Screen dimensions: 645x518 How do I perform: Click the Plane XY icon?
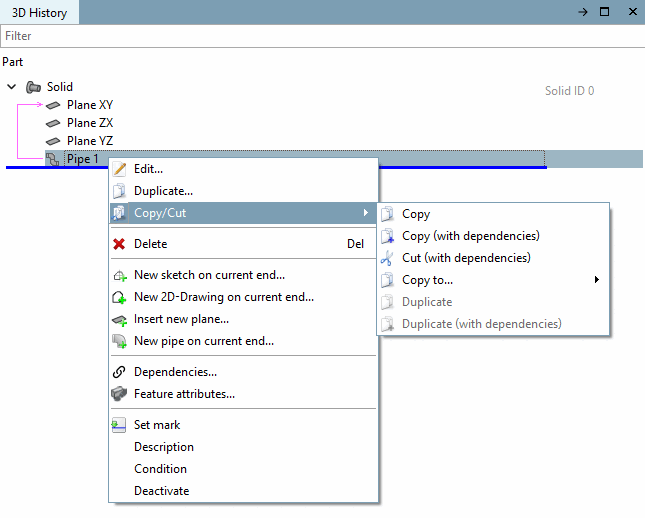point(53,105)
